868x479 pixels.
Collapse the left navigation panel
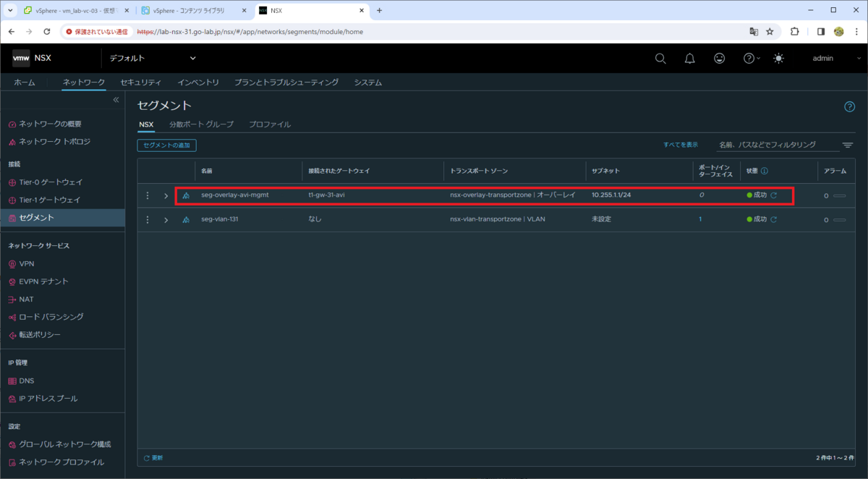[116, 100]
